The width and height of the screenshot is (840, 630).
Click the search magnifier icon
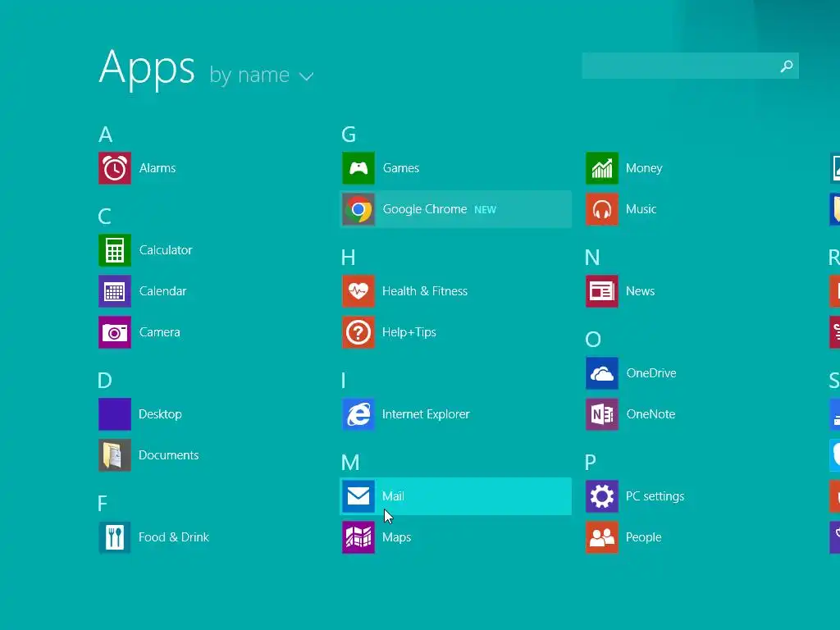[x=787, y=66]
